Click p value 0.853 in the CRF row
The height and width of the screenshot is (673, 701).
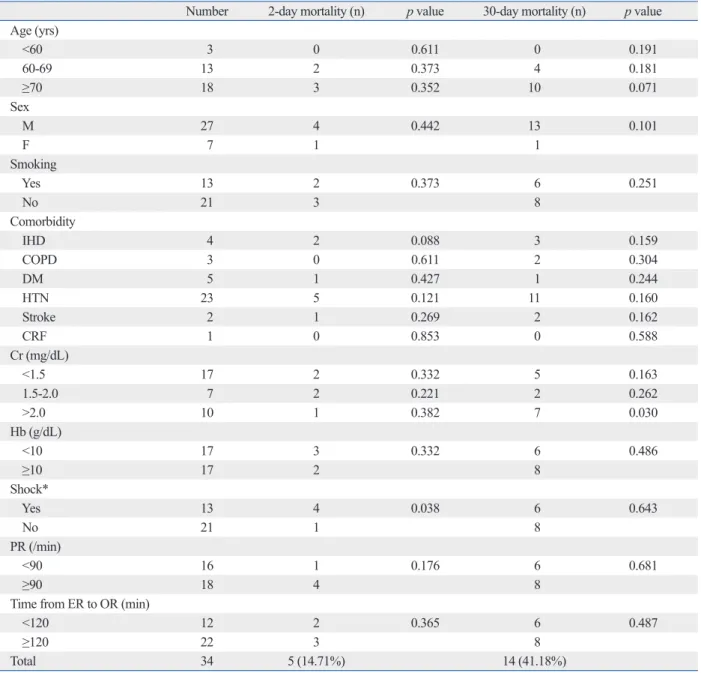[x=425, y=336]
